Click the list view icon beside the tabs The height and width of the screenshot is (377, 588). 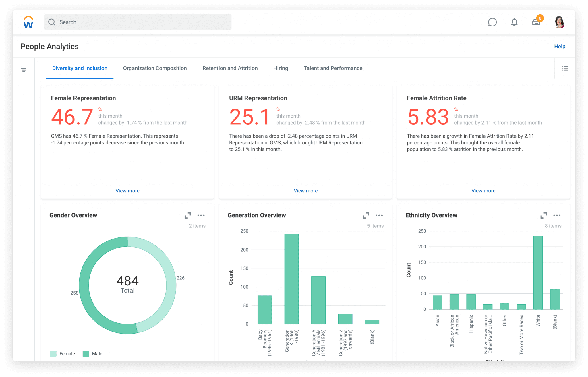tap(565, 68)
